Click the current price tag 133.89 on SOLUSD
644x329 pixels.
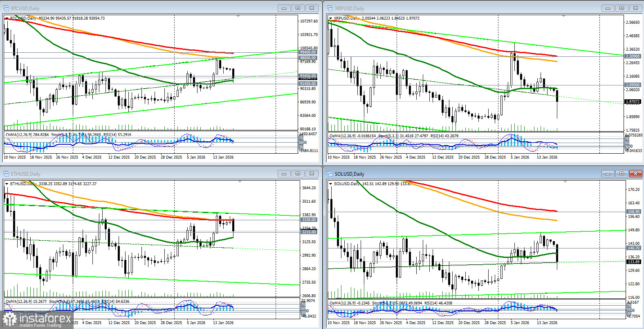[634, 262]
